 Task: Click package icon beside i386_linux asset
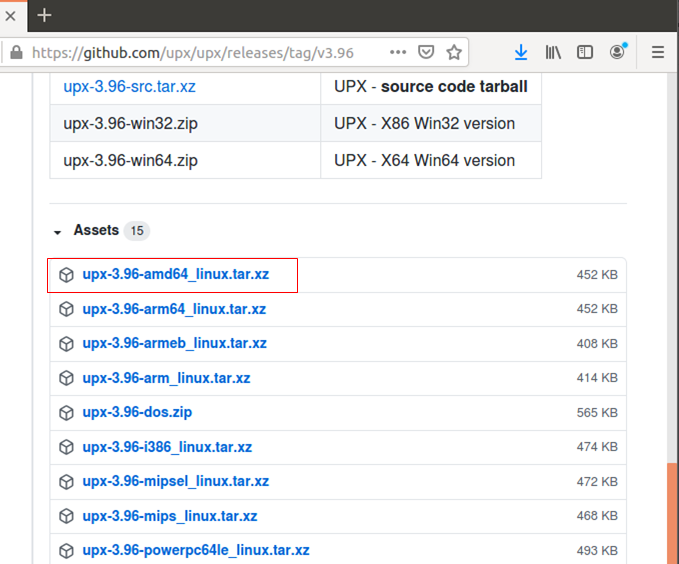click(x=66, y=447)
